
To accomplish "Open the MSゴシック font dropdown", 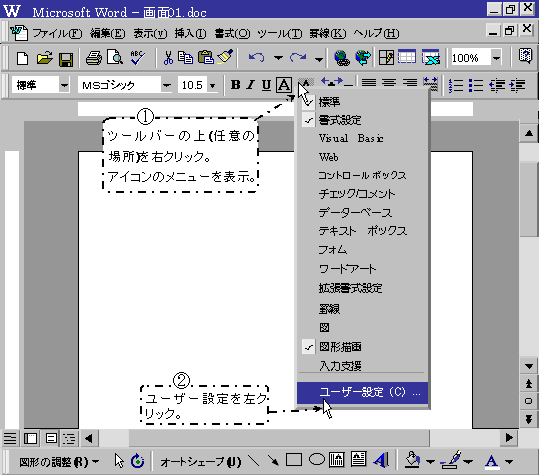I will pyautogui.click(x=166, y=85).
